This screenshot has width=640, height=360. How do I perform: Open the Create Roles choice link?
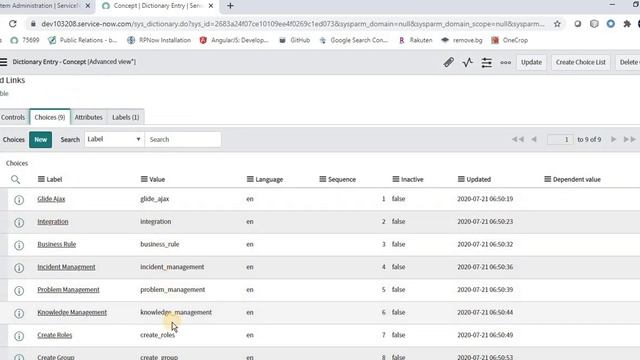coord(54,335)
